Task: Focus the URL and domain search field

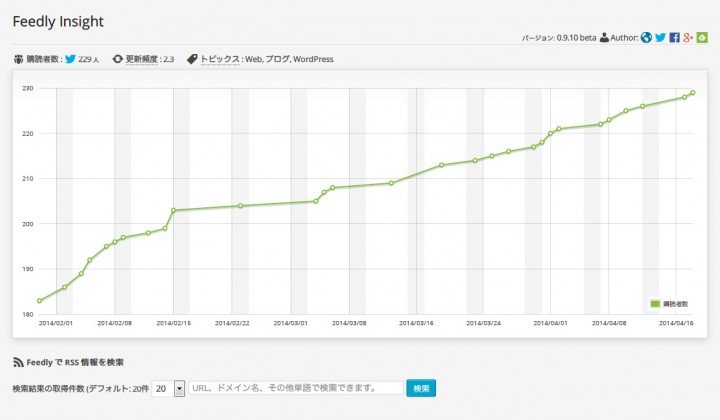Action: tap(295, 388)
